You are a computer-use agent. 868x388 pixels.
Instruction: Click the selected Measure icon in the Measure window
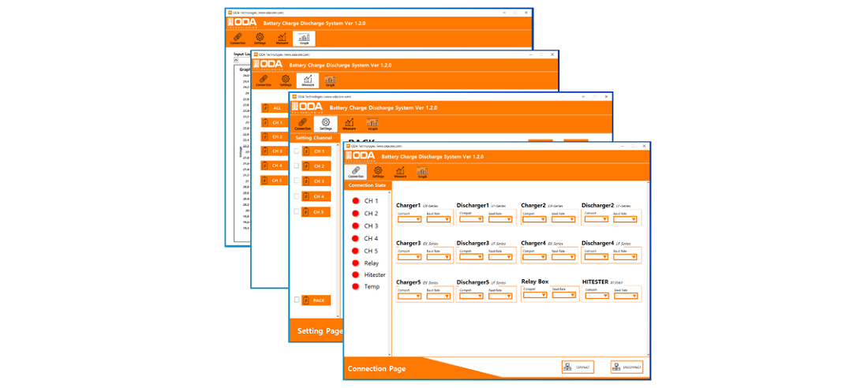[x=308, y=80]
